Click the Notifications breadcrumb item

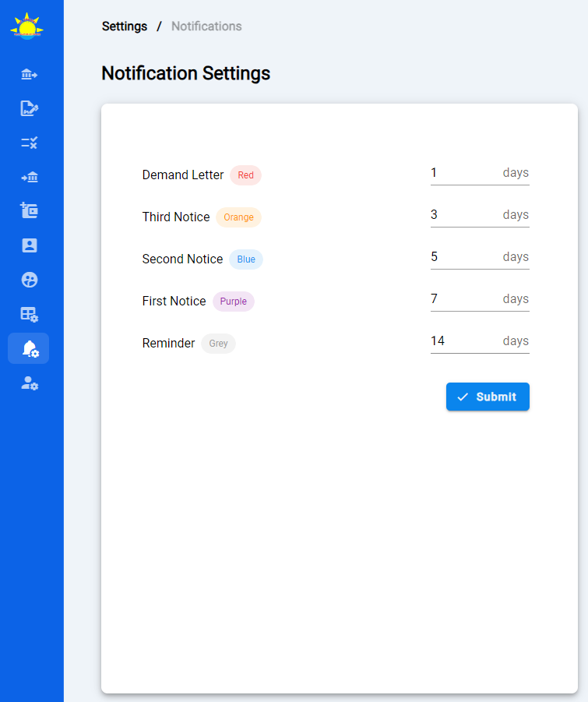206,26
